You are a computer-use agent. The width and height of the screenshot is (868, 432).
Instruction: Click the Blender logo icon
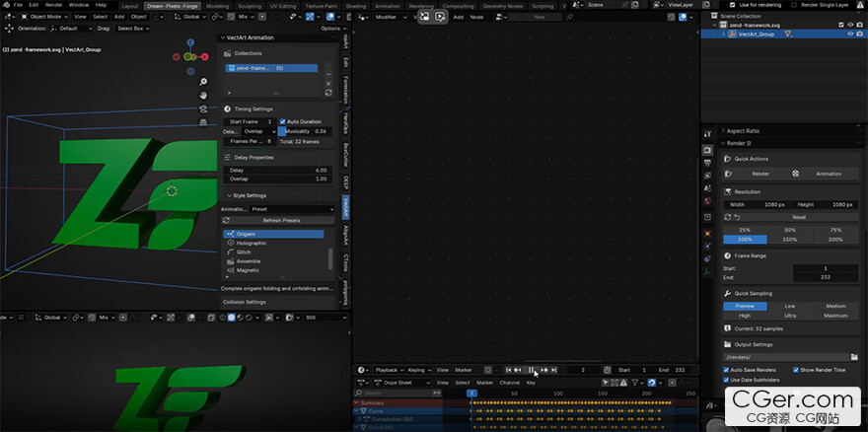6,5
